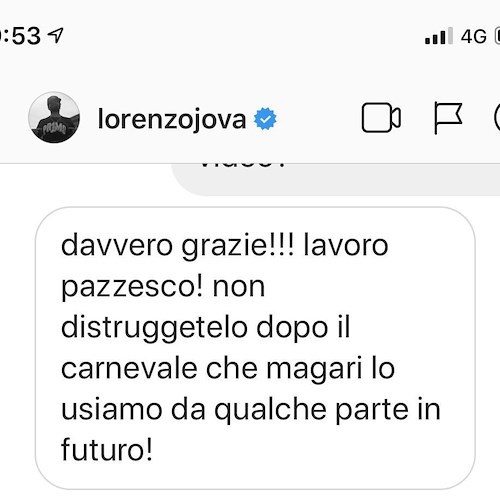
Task: Open lorenzojova's profile picture
Action: point(54,118)
